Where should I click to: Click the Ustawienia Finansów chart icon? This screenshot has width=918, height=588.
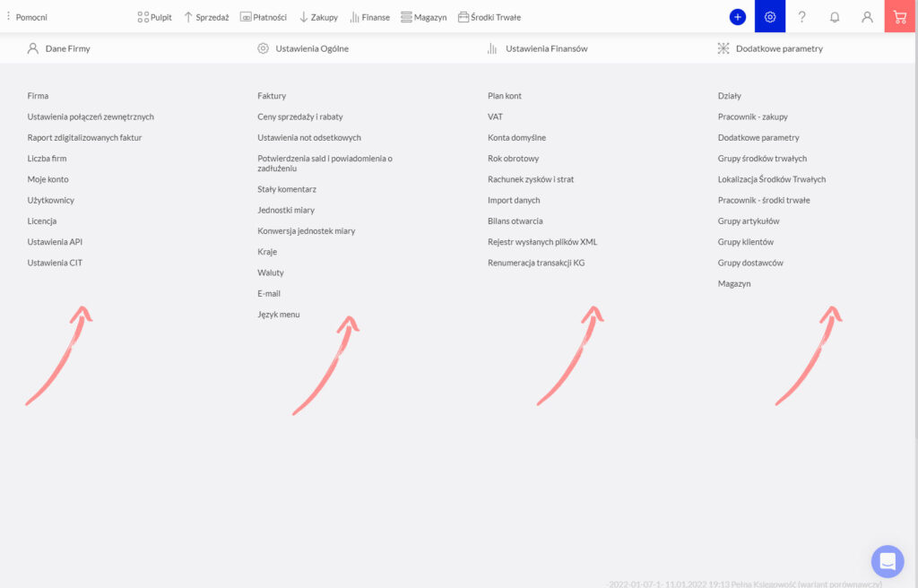point(492,48)
